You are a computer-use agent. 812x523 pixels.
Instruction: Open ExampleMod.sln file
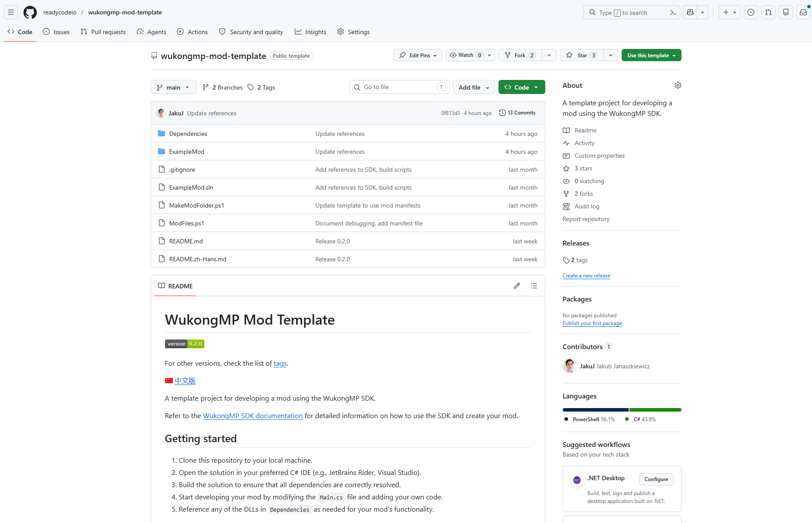(x=191, y=187)
